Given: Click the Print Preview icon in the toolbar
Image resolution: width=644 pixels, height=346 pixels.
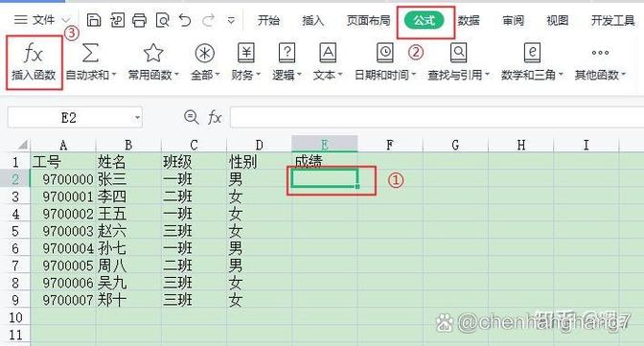Looking at the screenshot, I should 162,20.
